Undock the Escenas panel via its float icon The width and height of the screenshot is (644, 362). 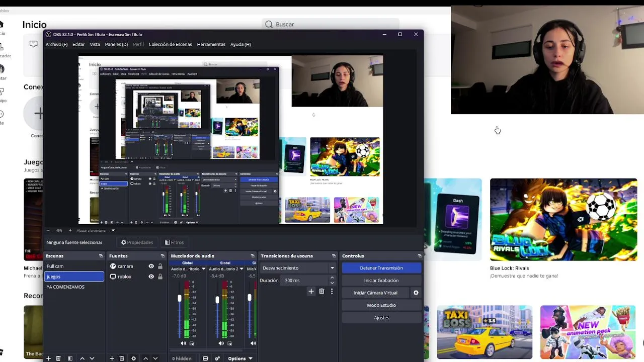pyautogui.click(x=101, y=256)
